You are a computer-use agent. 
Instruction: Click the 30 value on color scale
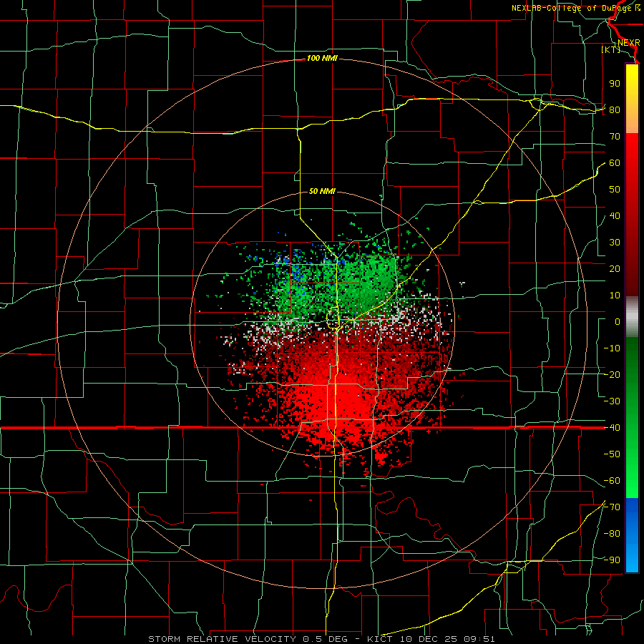pos(615,243)
